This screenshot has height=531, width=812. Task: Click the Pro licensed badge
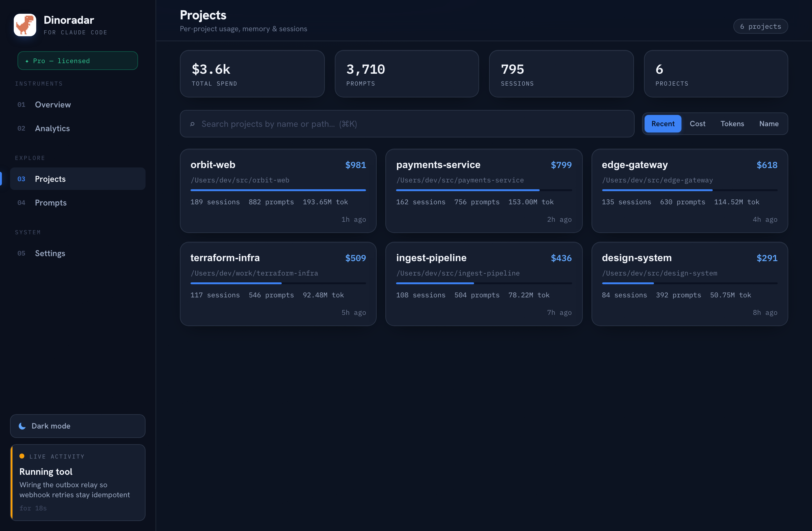[x=78, y=61]
